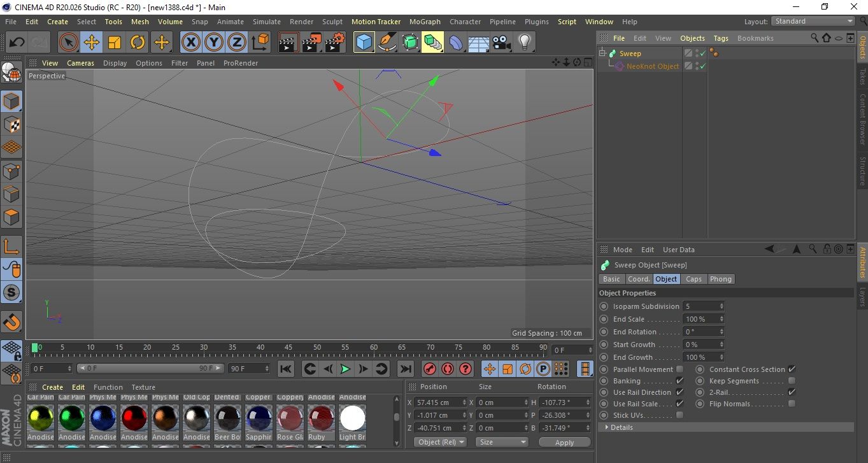Add Floor environment object icon
The image size is (868, 463).
[x=478, y=43]
